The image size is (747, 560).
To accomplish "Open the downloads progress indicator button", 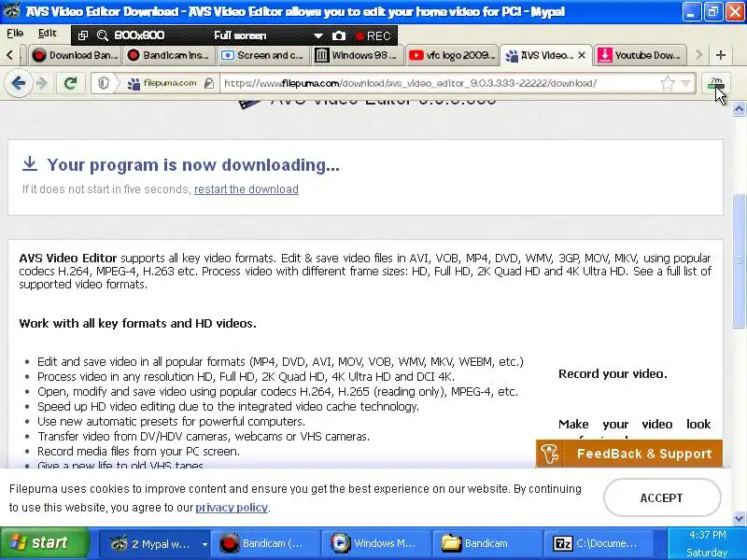I will (715, 83).
